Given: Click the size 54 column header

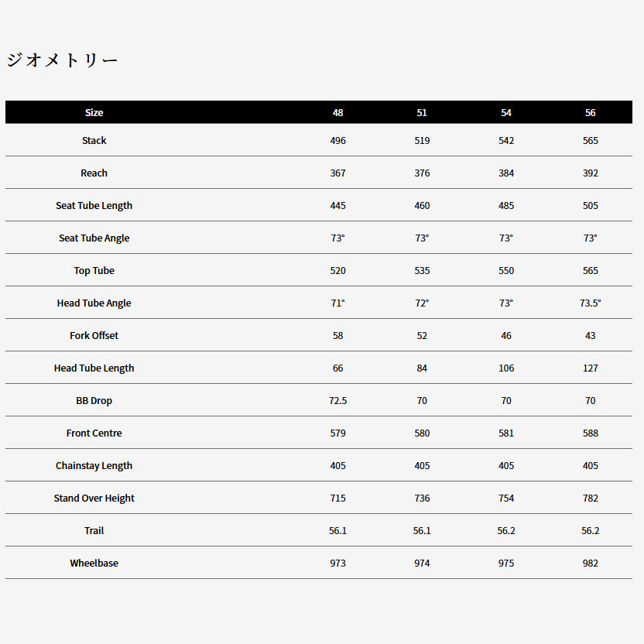Looking at the screenshot, I should tap(506, 112).
